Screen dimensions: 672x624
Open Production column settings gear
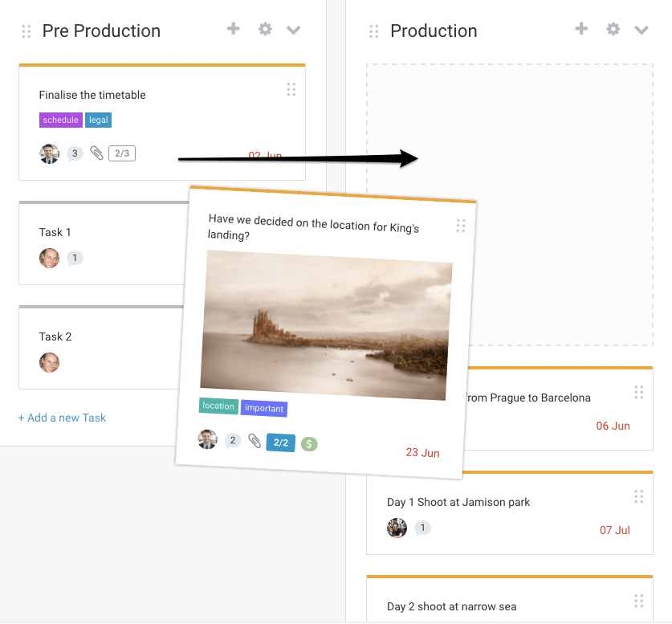click(613, 30)
